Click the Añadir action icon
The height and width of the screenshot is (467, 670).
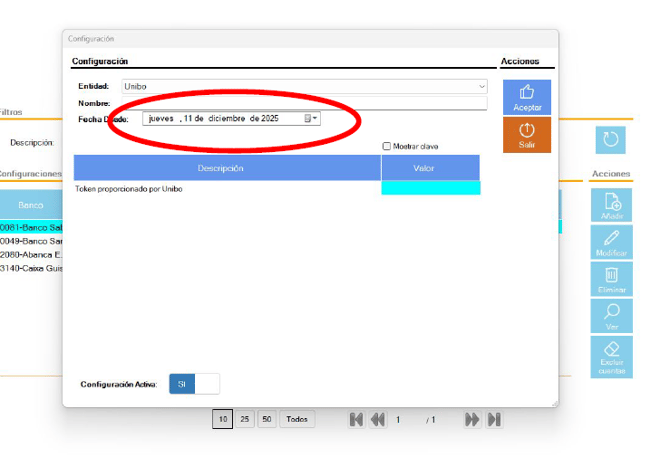pos(612,203)
